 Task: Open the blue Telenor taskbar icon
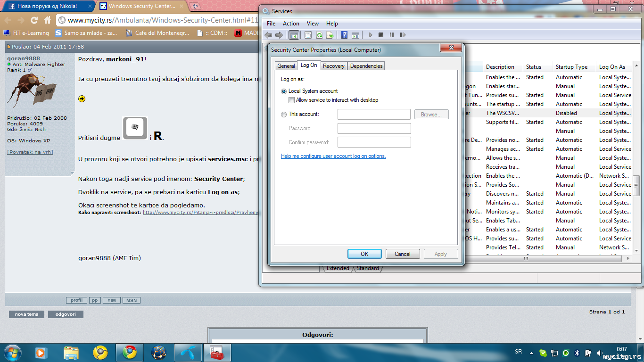tap(188, 353)
